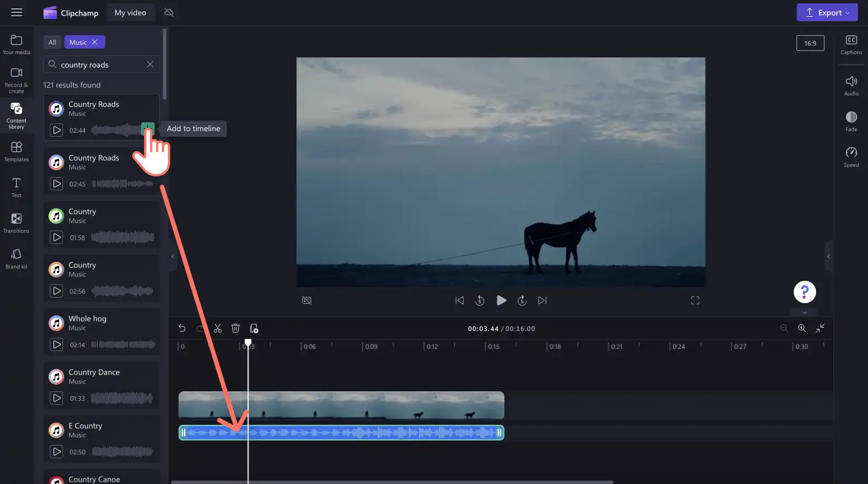Image resolution: width=868 pixels, height=484 pixels.
Task: Add Country Roads to timeline
Action: pyautogui.click(x=147, y=129)
